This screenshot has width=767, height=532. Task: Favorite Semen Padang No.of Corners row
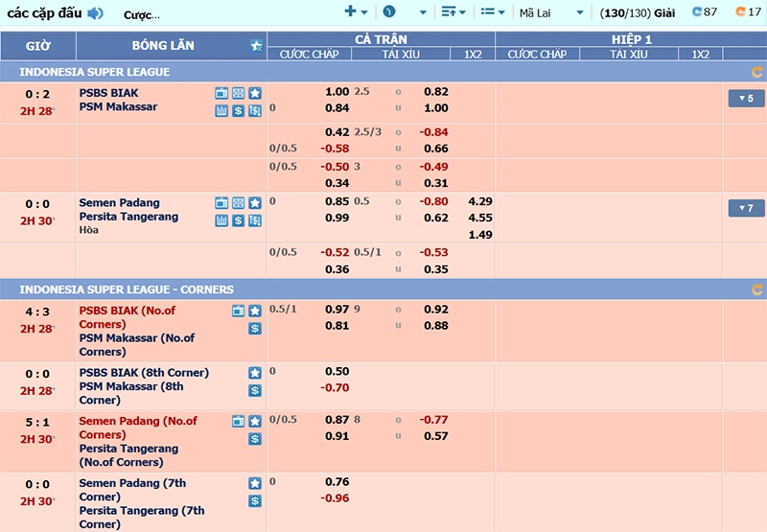pos(255,421)
